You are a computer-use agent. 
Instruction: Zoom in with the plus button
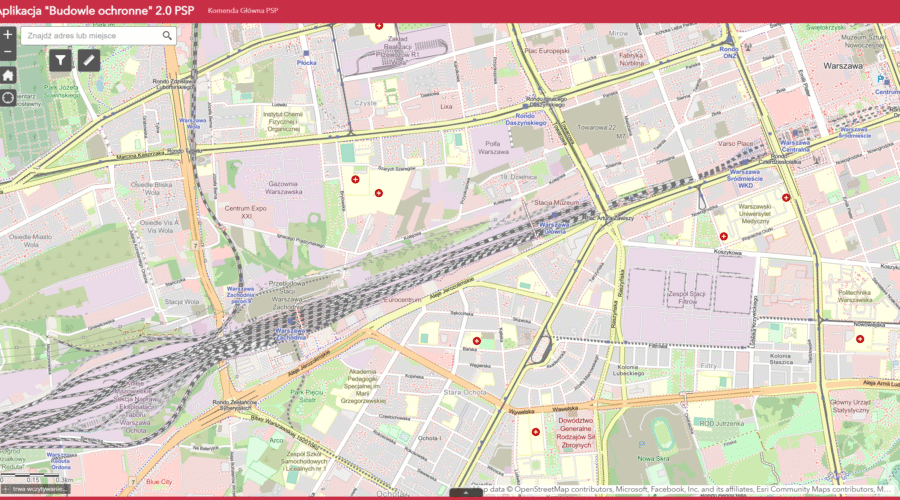tap(7, 34)
